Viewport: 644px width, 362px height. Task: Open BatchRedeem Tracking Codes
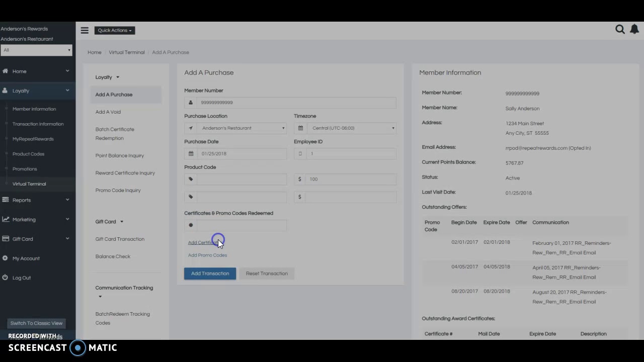(x=123, y=319)
